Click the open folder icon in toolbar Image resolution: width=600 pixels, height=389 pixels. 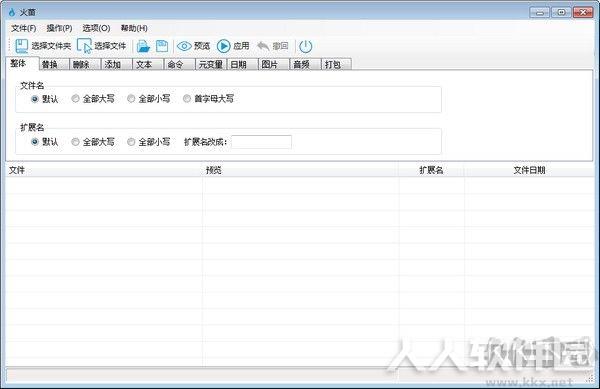tap(143, 46)
